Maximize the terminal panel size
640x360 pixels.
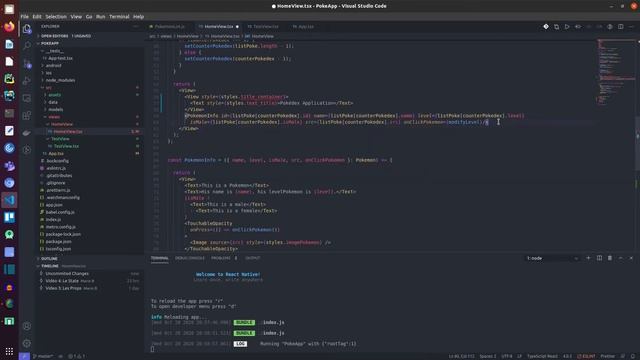[x=620, y=258]
